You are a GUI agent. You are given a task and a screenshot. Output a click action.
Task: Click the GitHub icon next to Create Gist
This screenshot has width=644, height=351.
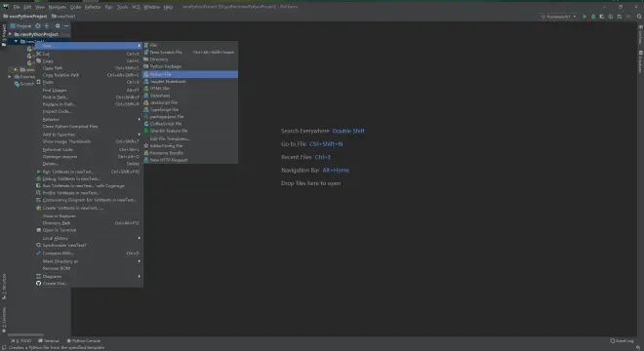(38, 284)
